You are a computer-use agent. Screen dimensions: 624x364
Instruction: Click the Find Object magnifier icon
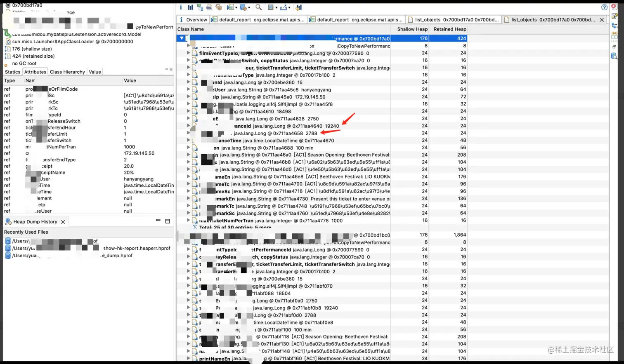point(258,7)
